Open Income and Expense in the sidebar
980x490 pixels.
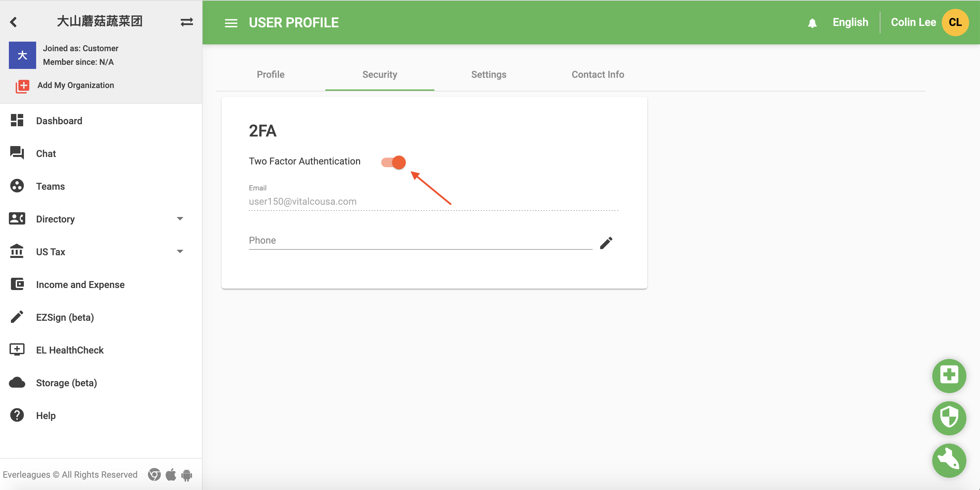tap(80, 284)
